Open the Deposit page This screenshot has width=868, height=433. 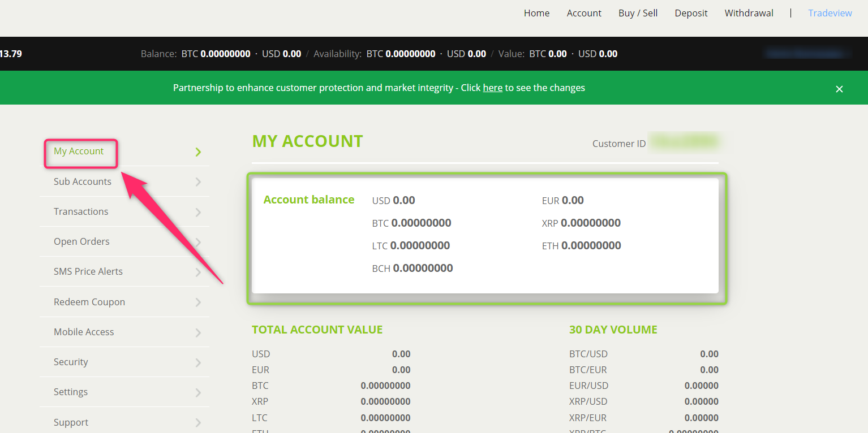tap(691, 13)
